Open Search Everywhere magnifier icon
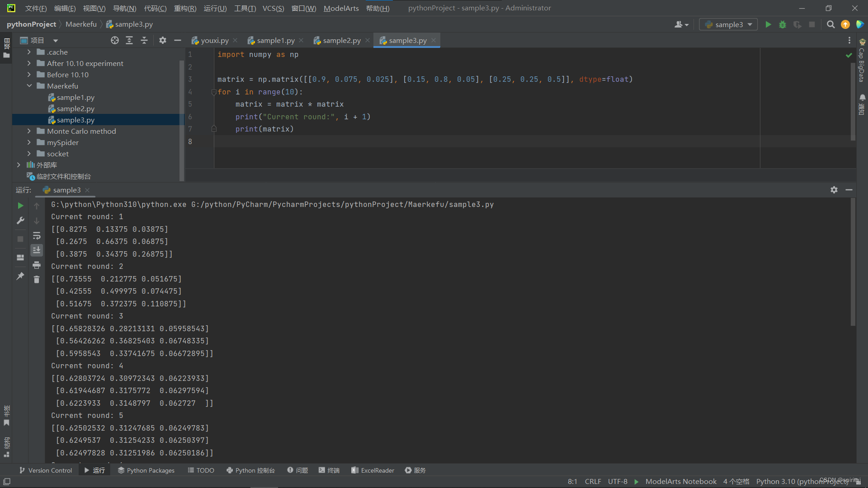 coord(830,24)
